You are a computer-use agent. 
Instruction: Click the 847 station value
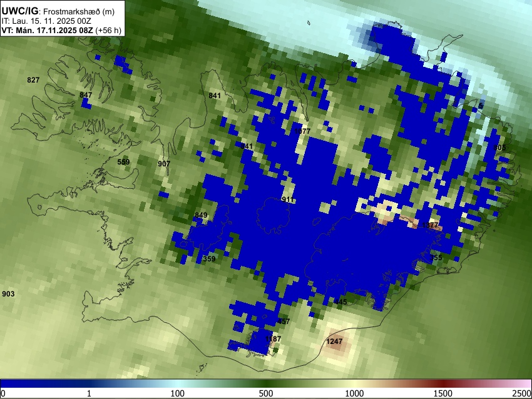[x=86, y=94]
